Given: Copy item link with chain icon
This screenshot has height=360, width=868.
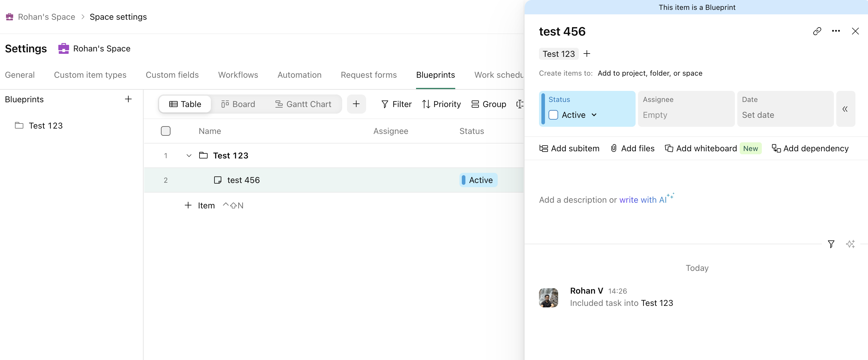Looking at the screenshot, I should tap(817, 31).
